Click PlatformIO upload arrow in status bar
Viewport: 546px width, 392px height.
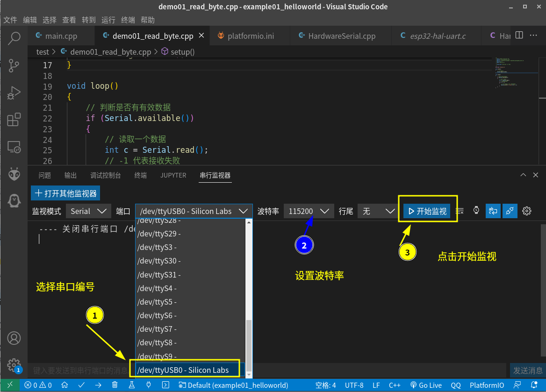tap(98, 385)
